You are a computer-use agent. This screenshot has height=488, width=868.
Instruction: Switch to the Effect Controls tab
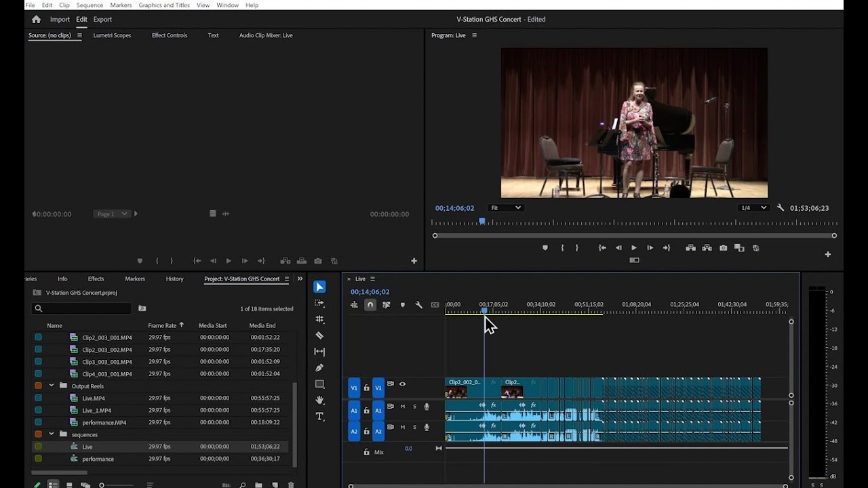point(170,35)
